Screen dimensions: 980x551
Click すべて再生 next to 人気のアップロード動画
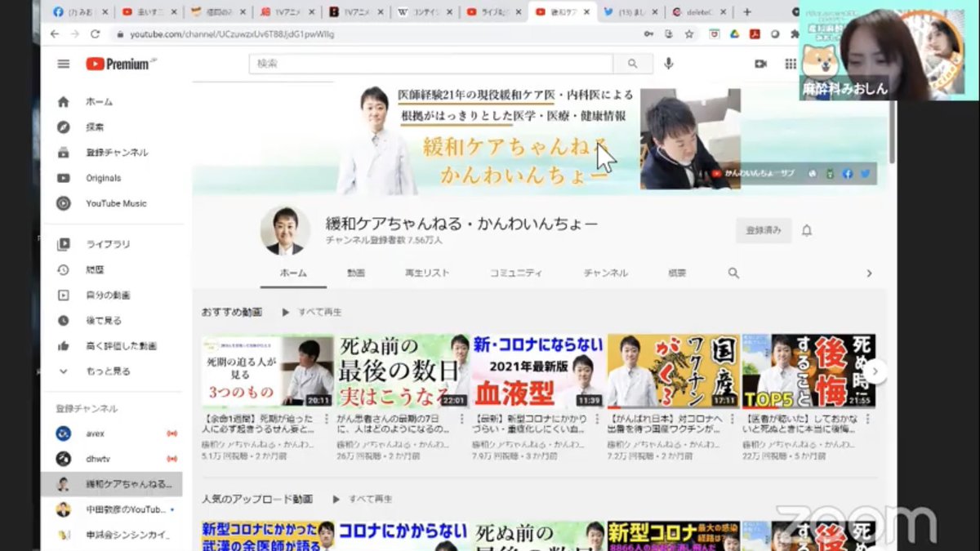pos(363,499)
